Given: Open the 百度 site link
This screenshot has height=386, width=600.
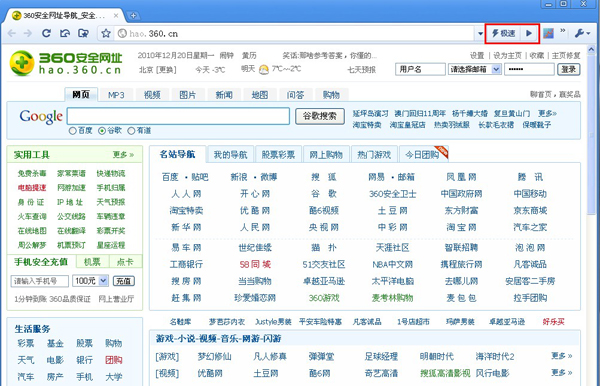Looking at the screenshot, I should pyautogui.click(x=170, y=177).
